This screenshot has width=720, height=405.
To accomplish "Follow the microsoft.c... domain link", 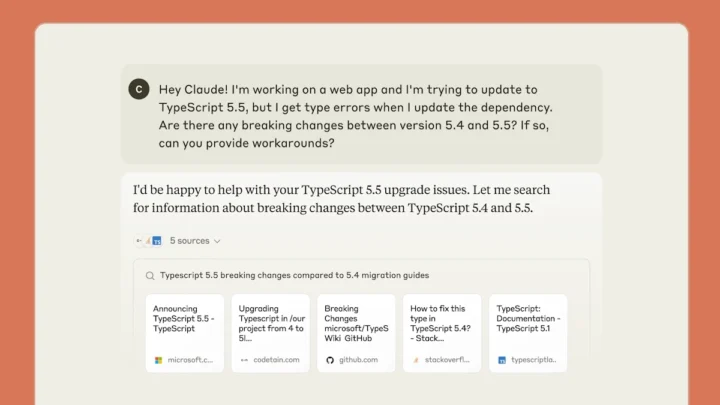I will pyautogui.click(x=190, y=359).
